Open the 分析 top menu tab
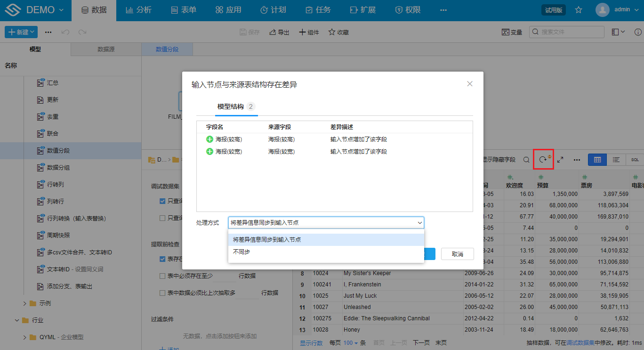This screenshot has height=350, width=644. point(139,10)
